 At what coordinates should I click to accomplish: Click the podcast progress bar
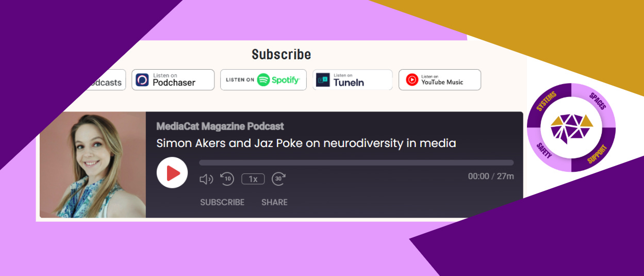pyautogui.click(x=356, y=163)
